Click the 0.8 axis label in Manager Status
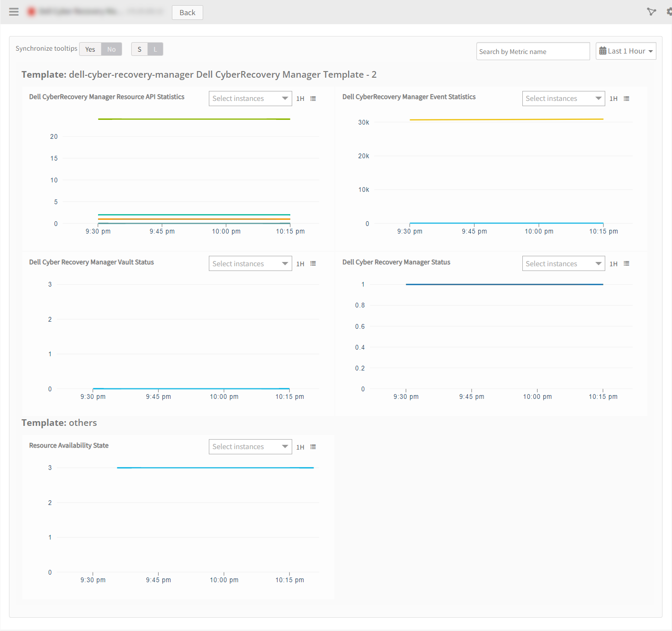The image size is (672, 631). [x=360, y=305]
